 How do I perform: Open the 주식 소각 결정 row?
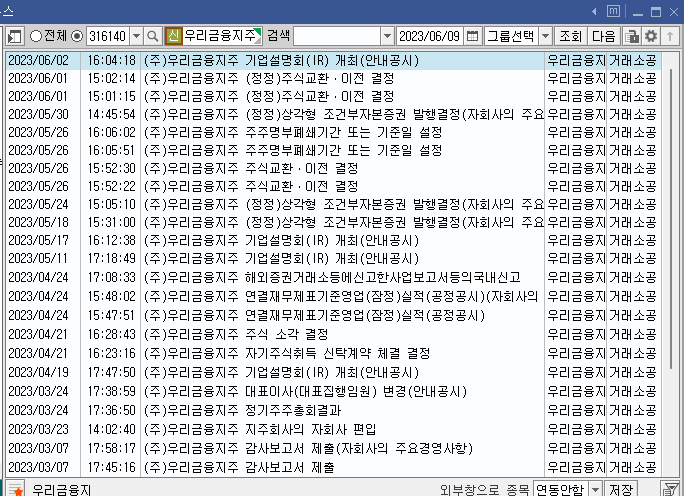[333, 335]
